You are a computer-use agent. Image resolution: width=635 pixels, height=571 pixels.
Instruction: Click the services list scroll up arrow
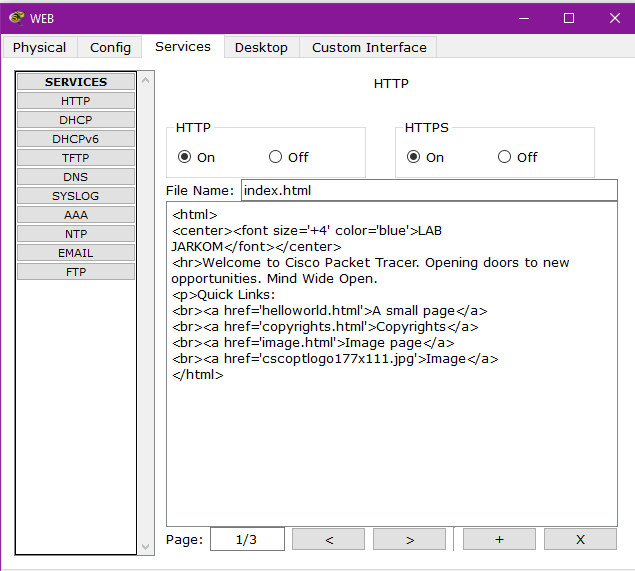tap(146, 80)
